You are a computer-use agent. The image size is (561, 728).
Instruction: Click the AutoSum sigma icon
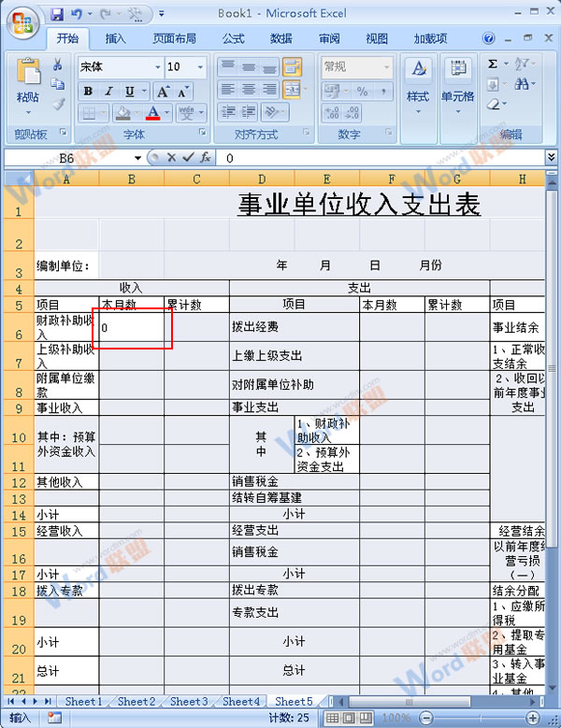(x=493, y=64)
